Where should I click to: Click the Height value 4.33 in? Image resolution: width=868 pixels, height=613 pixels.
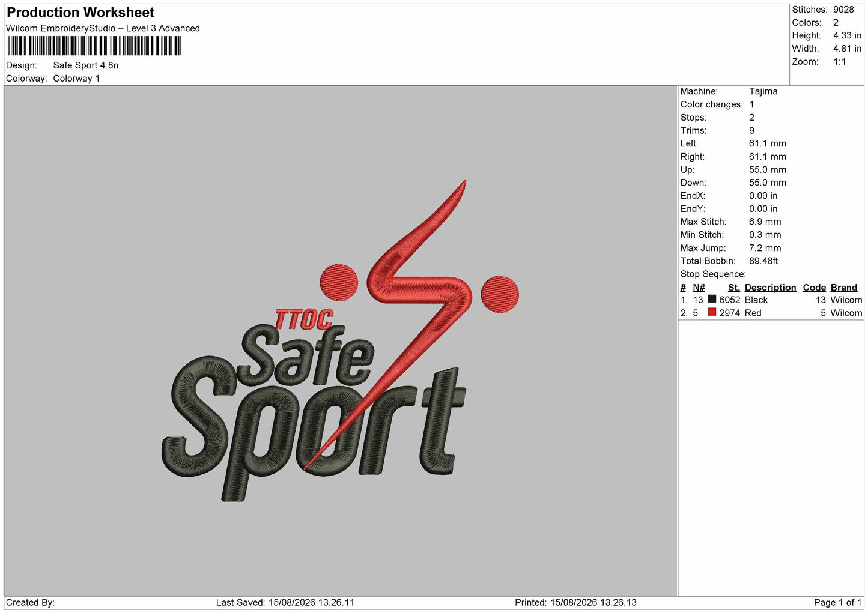pos(847,35)
